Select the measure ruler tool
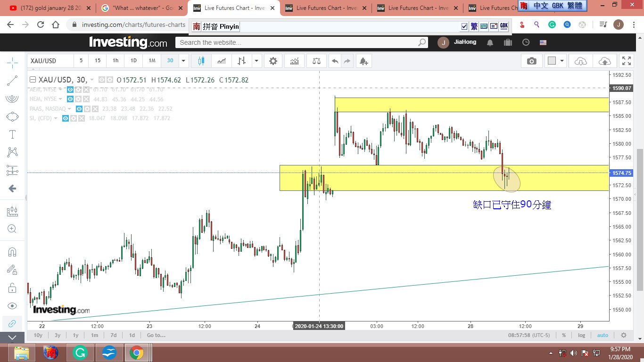This screenshot has height=362, width=644. (12, 211)
